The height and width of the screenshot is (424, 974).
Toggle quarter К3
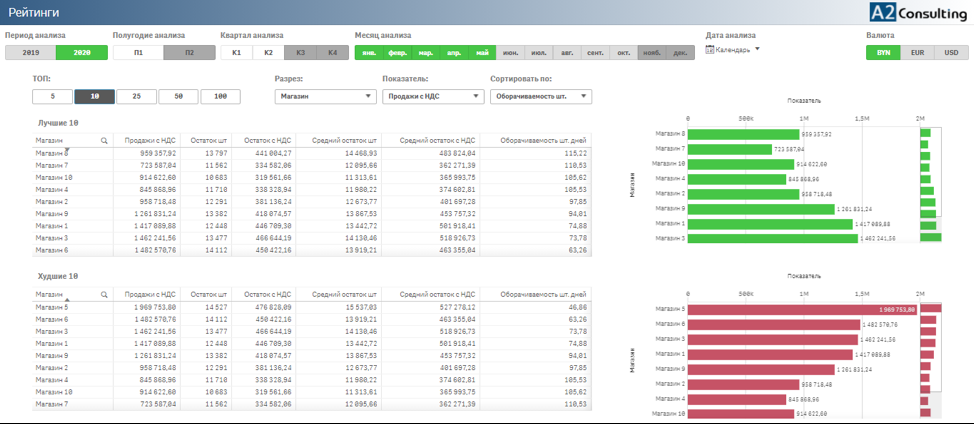[x=301, y=53]
